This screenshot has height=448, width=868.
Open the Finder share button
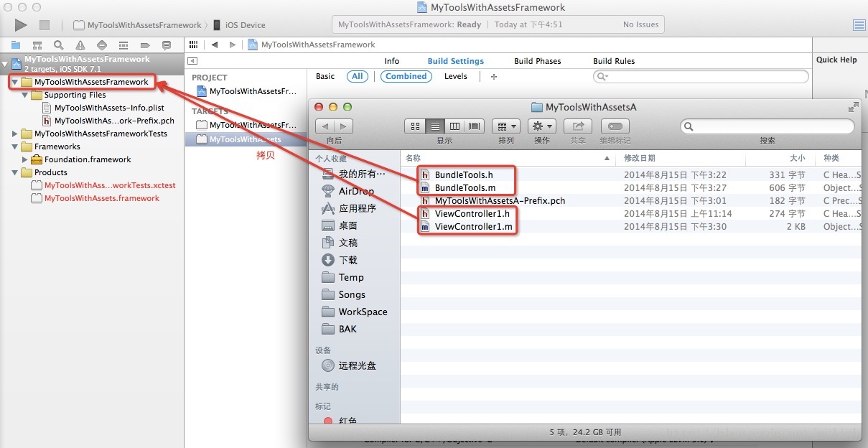578,126
